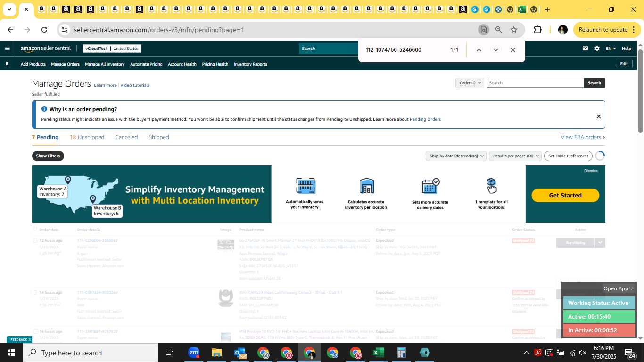Image resolution: width=644 pixels, height=362 pixels.
Task: Click the Task View taskbar icon
Action: 170,353
